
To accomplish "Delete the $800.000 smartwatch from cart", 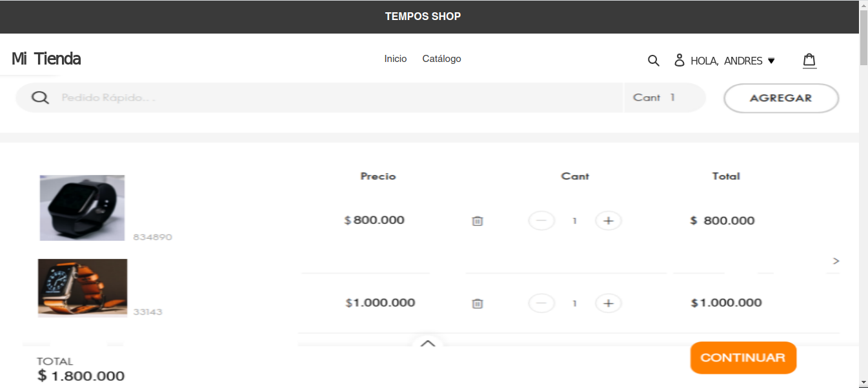I will [478, 221].
